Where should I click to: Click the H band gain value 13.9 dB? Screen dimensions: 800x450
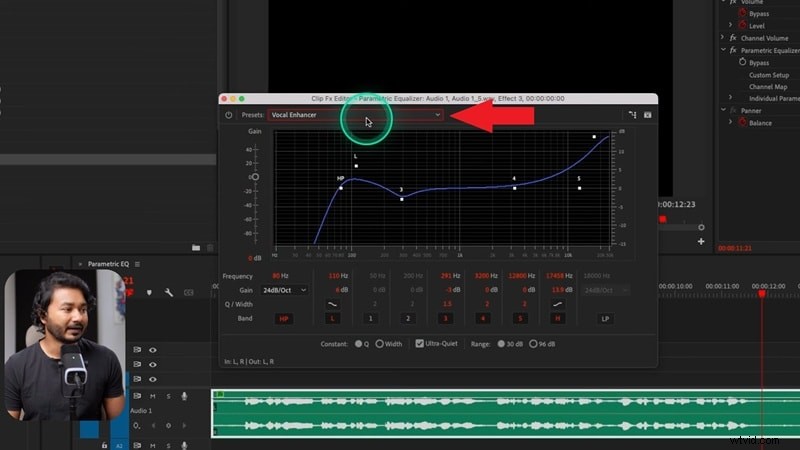point(562,290)
